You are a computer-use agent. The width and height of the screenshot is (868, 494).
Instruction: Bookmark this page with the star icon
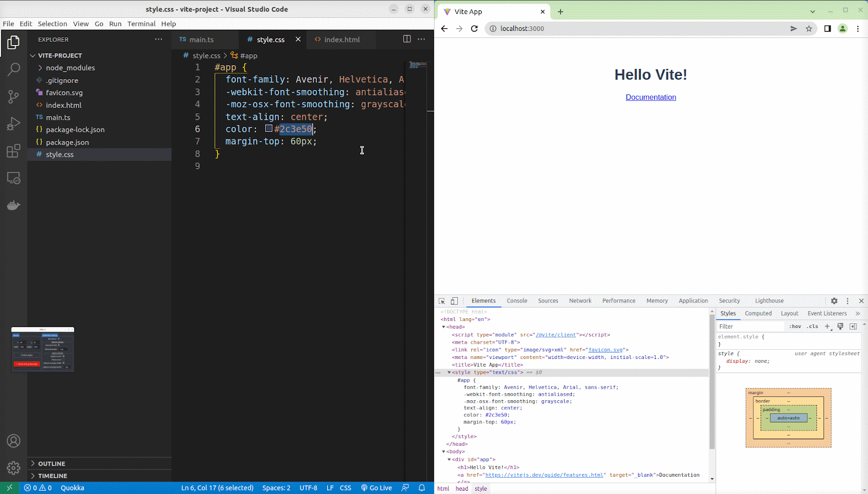tap(809, 28)
